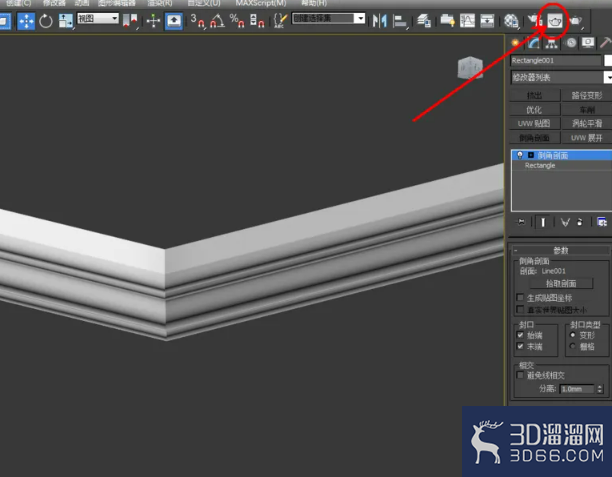The image size is (612, 477).
Task: Switch to the Modify panel tab
Action: 534,43
